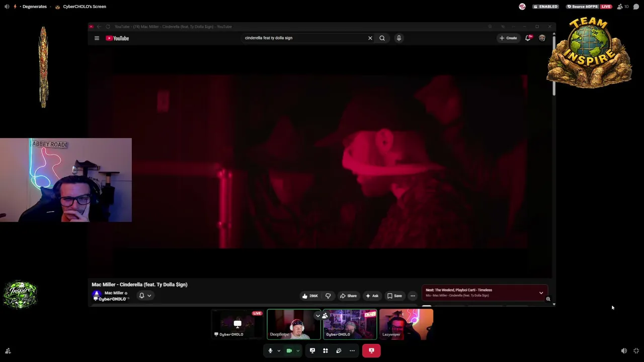Run search with magnifier icon
Screen dimensions: 644x362
point(382,38)
